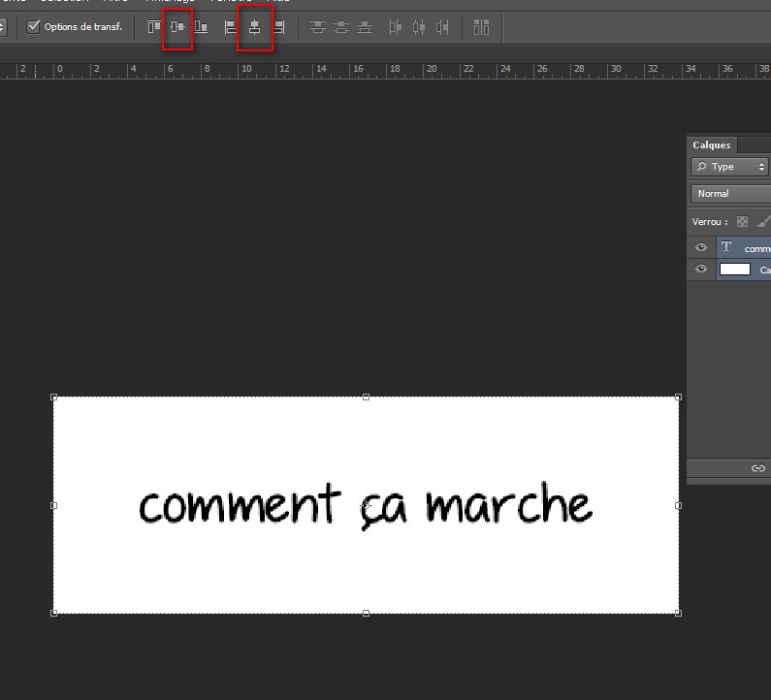Click Align right edges icon

[x=278, y=26]
